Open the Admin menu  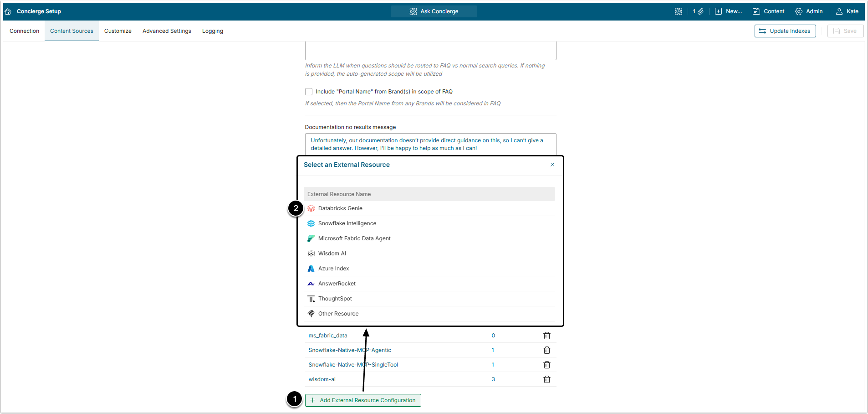click(809, 11)
